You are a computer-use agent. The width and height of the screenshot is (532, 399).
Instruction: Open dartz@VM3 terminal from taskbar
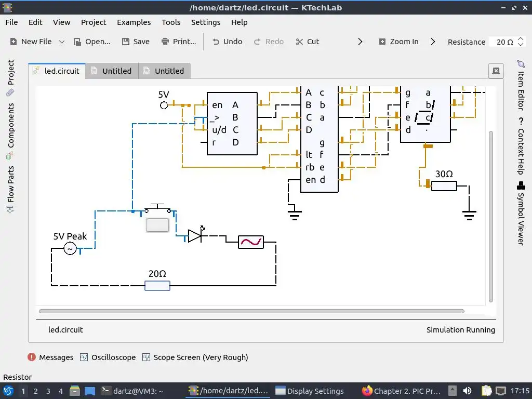tap(132, 391)
